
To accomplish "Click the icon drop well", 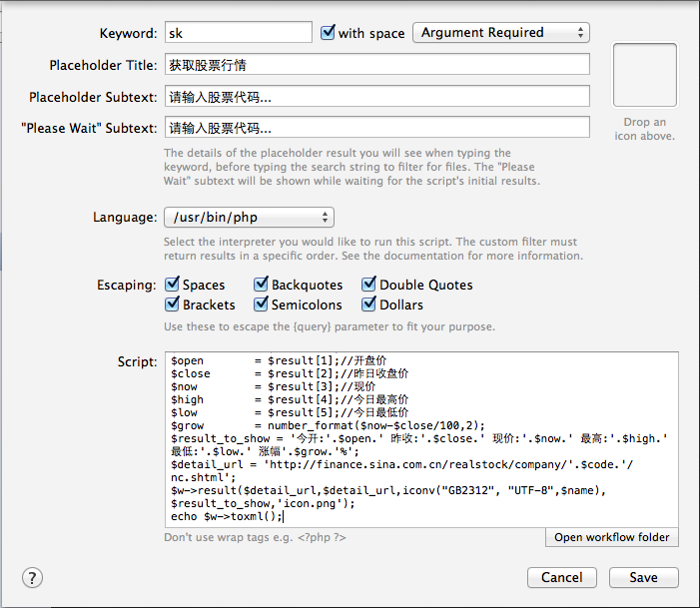I will click(x=645, y=75).
